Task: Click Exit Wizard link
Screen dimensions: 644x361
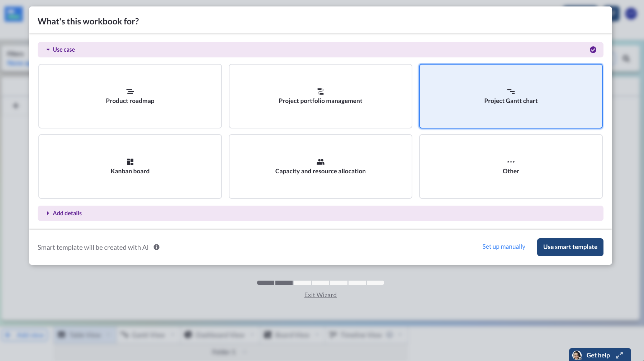Action: tap(321, 295)
